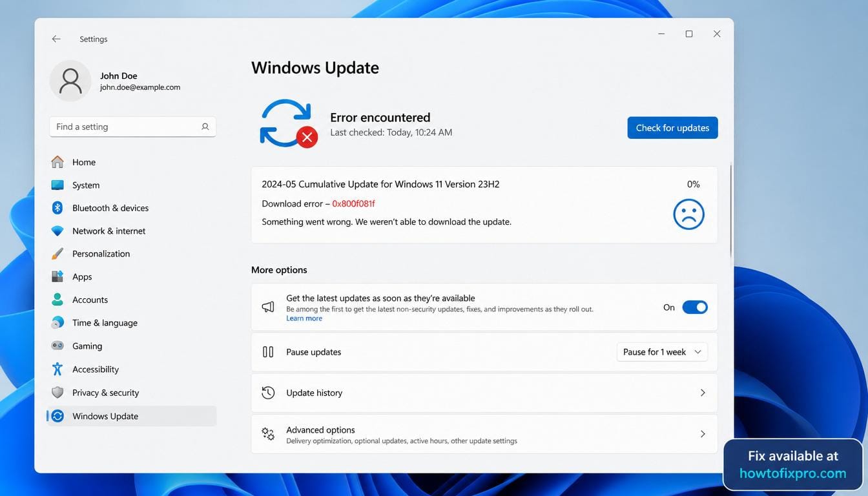This screenshot has width=868, height=496.
Task: Click the Bluetooth icon in the sidebar
Action: tap(57, 208)
